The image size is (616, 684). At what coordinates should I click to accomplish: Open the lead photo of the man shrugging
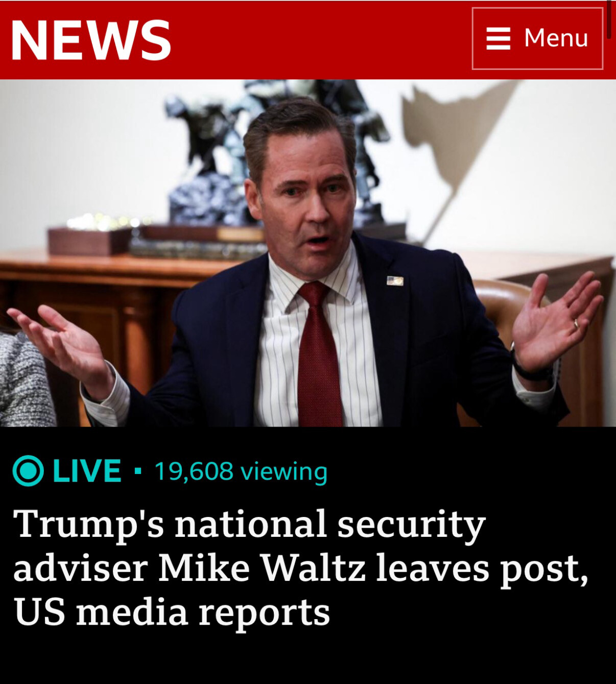[308, 253]
